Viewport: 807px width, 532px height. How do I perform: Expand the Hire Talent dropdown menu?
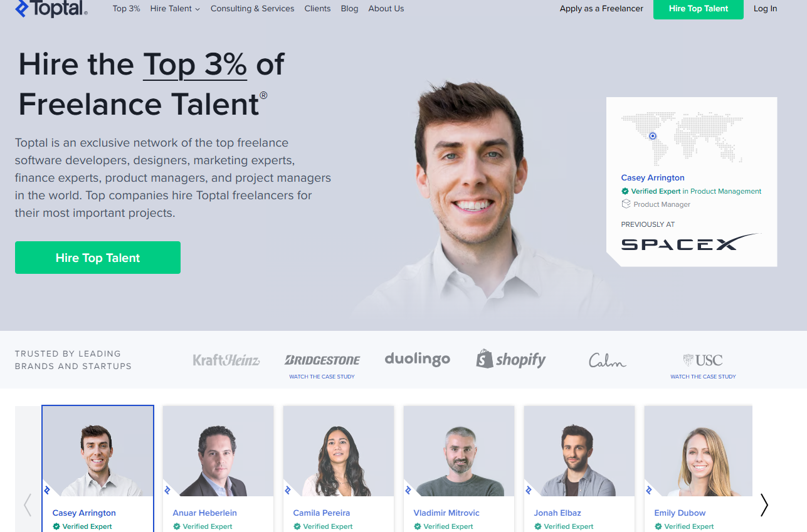[x=175, y=9]
